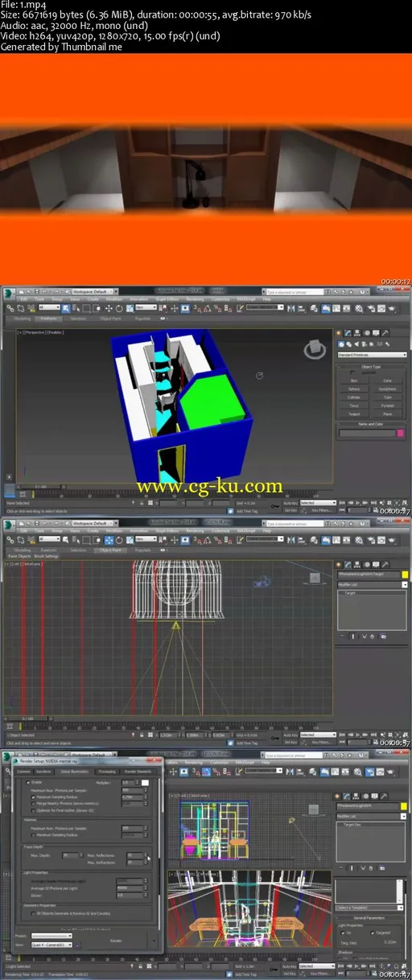
Task: Select the Shapes category icon above Standard Primitives
Action: 349,344
